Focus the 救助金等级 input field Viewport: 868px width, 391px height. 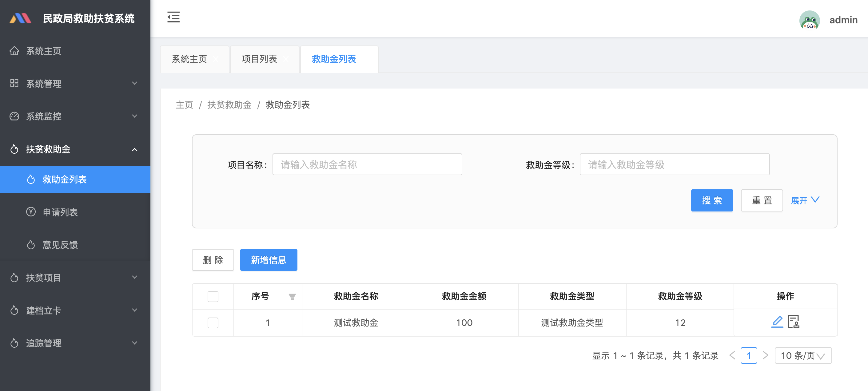tap(675, 164)
